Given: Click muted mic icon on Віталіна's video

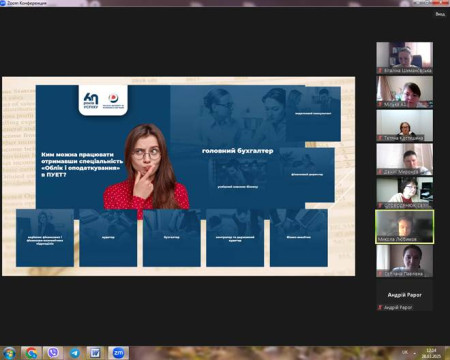Looking at the screenshot, I should [x=380, y=71].
